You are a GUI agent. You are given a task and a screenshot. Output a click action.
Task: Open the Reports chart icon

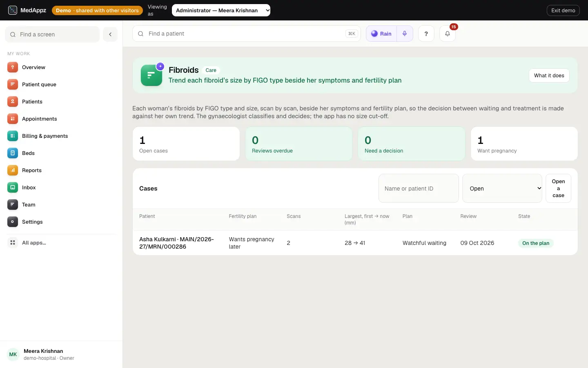[13, 171]
